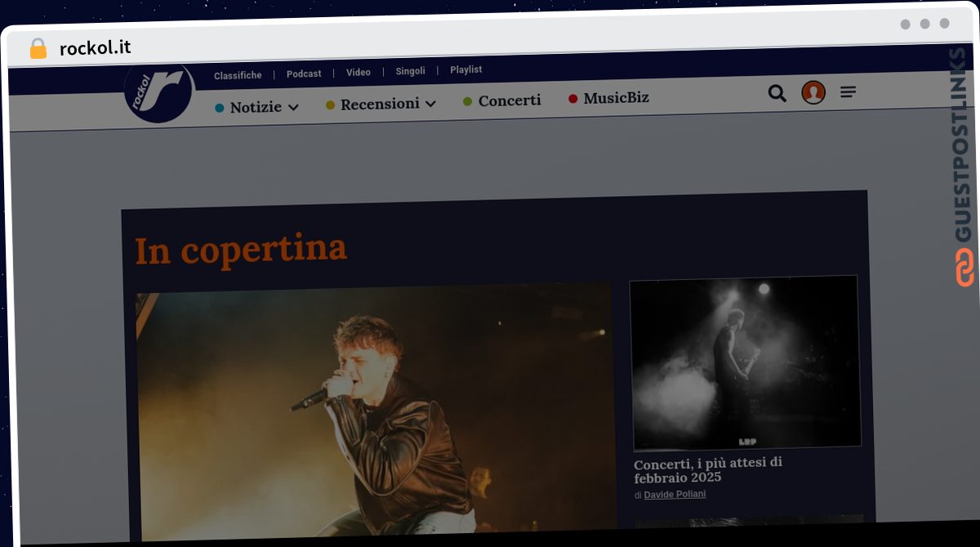Click the black-and-white guitarist thumbnail
This screenshot has width=980, height=547.
(x=745, y=362)
